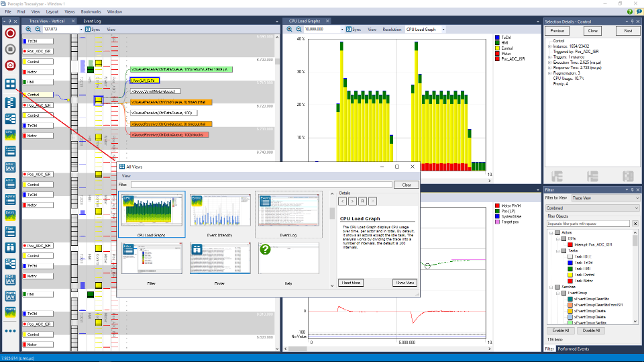The height and width of the screenshot is (362, 644).
Task: Click the back arrow in All Views Details
Action: pos(343,201)
